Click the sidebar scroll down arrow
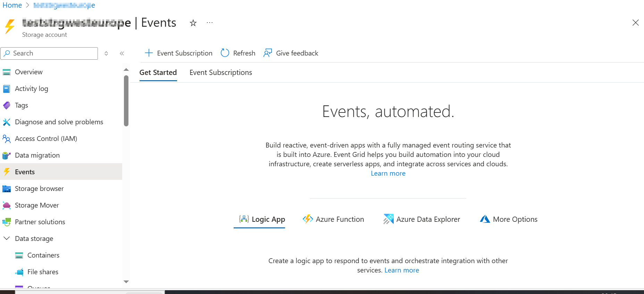 tap(126, 282)
